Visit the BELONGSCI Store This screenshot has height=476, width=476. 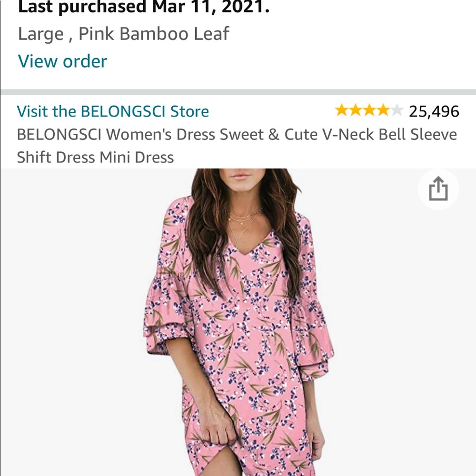pyautogui.click(x=113, y=111)
